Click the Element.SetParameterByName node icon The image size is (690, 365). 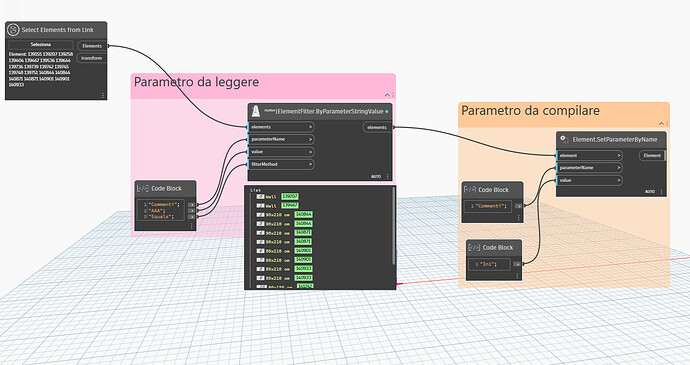(x=564, y=140)
